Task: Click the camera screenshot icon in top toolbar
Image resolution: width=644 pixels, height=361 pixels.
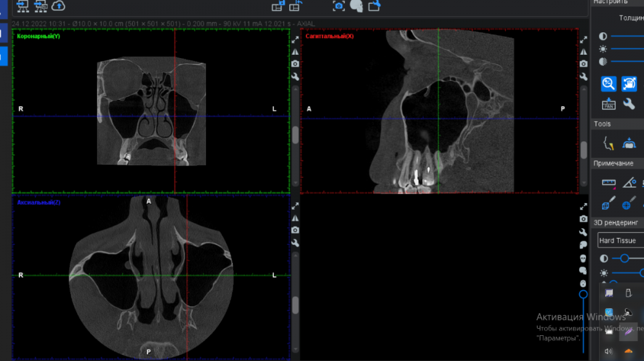Action: (339, 6)
